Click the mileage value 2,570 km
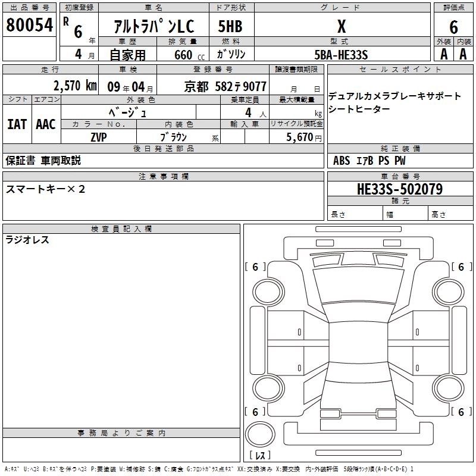Image resolution: width=476 pixels, height=476 pixels. [x=74, y=85]
